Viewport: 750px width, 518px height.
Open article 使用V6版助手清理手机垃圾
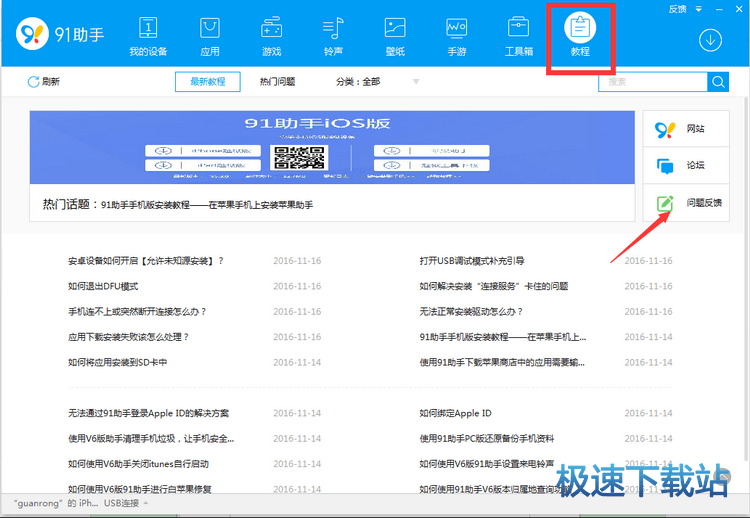tap(151, 438)
